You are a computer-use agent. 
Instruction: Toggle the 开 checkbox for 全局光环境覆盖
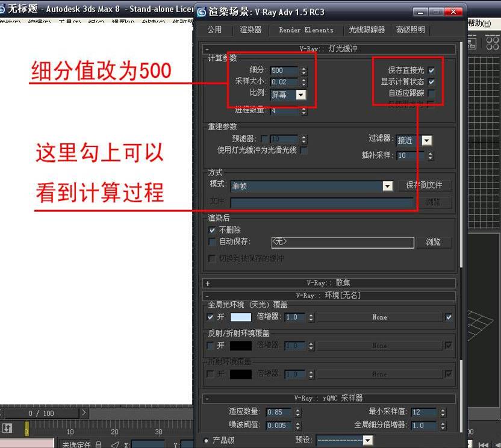point(211,317)
